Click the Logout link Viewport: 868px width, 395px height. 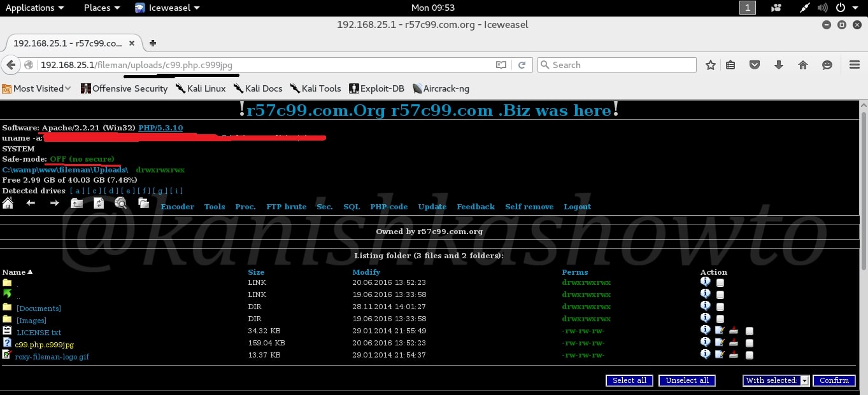point(577,207)
